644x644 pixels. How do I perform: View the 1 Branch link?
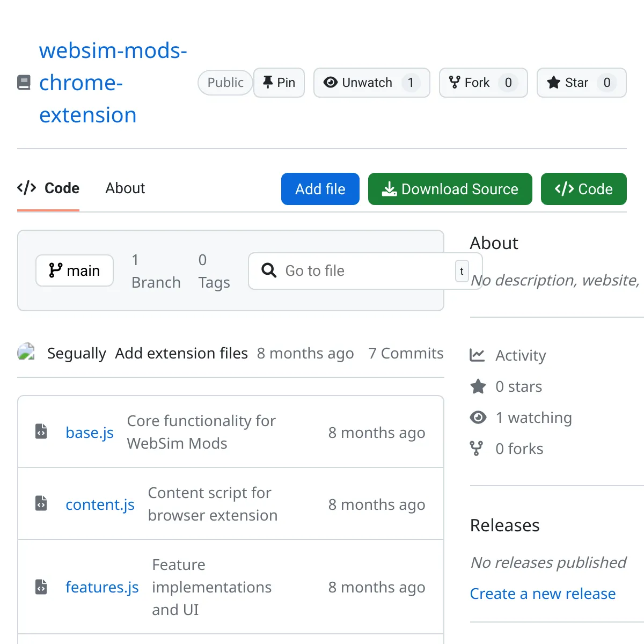pyautogui.click(x=156, y=271)
